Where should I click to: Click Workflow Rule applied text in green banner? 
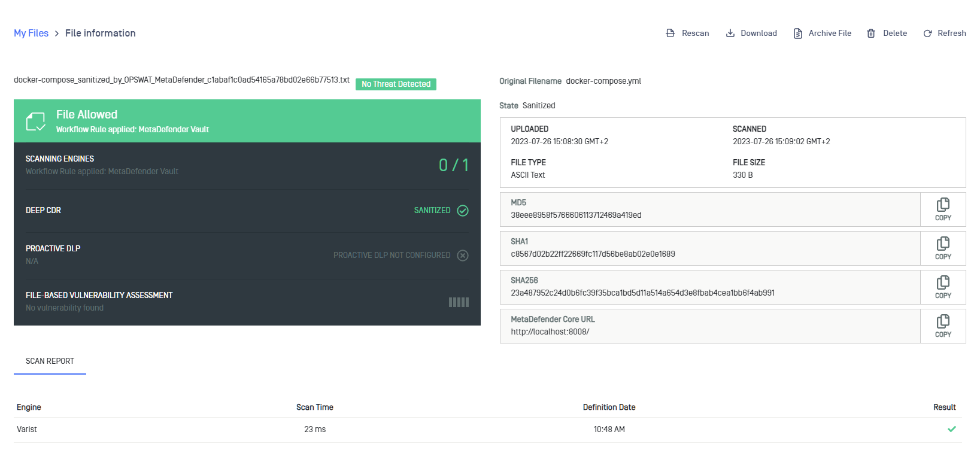pos(132,130)
